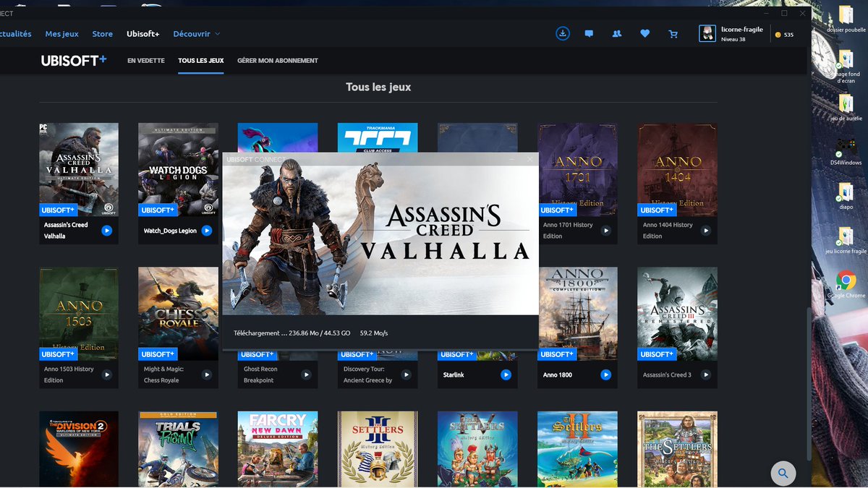
Task: Click the round search magnifier button
Action: pyautogui.click(x=783, y=474)
